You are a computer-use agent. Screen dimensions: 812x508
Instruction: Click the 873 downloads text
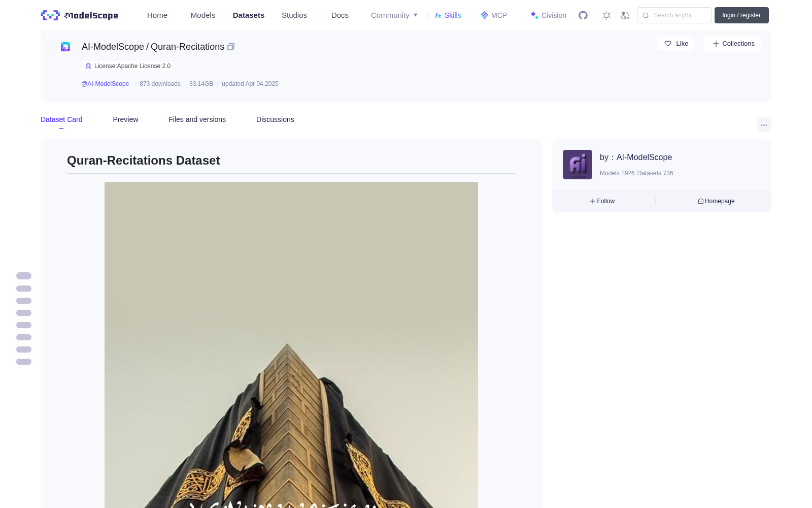coord(160,84)
